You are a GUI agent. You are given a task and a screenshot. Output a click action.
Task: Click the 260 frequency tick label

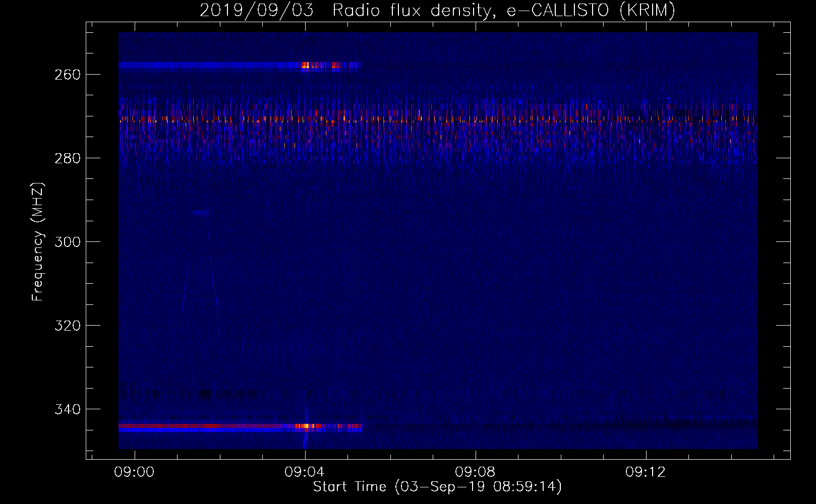pos(67,75)
